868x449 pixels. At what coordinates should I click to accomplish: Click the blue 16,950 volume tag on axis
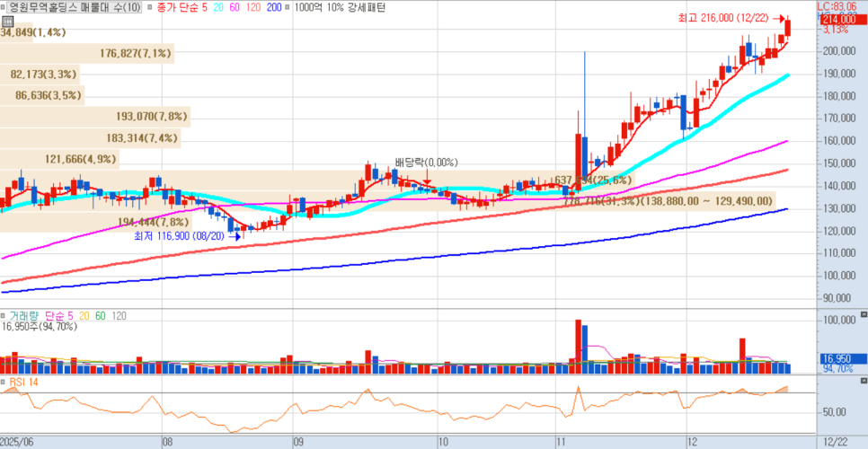pos(842,358)
